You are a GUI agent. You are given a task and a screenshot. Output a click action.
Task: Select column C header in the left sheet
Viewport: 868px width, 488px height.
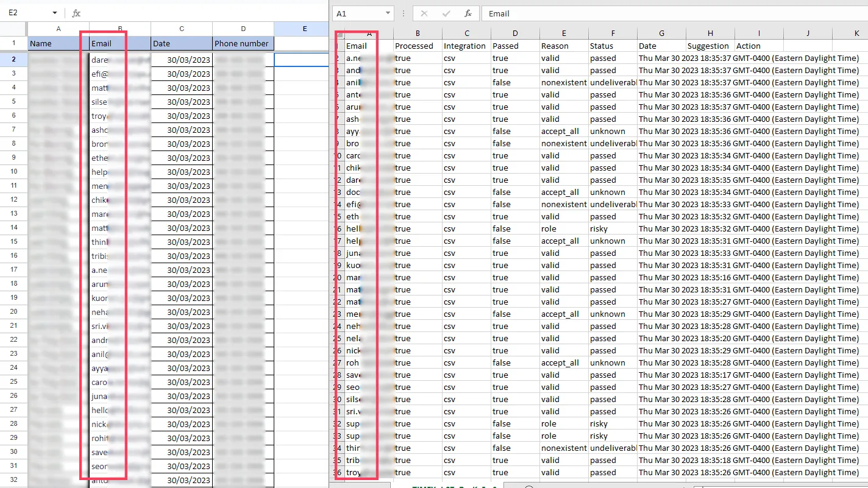[182, 29]
